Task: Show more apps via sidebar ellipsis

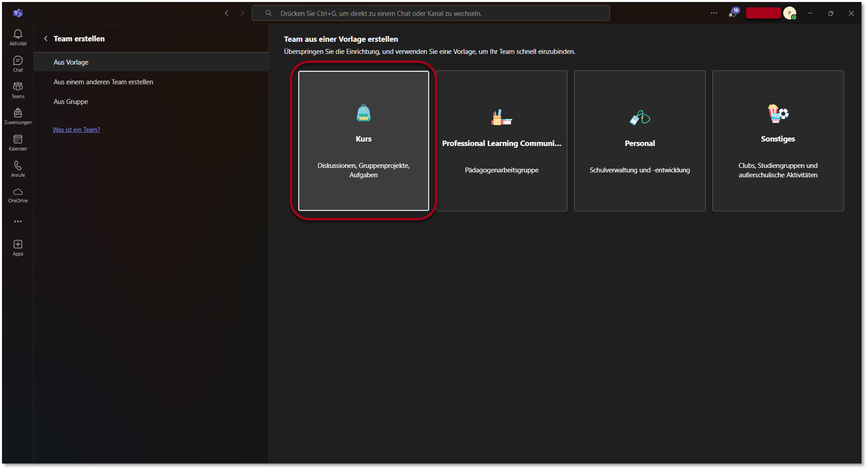Action: [18, 222]
